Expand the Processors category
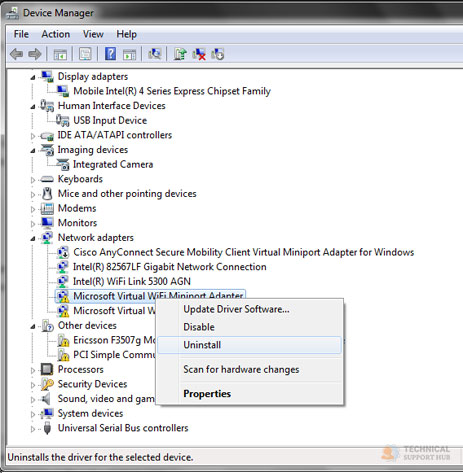This screenshot has height=473, width=463. [x=33, y=370]
